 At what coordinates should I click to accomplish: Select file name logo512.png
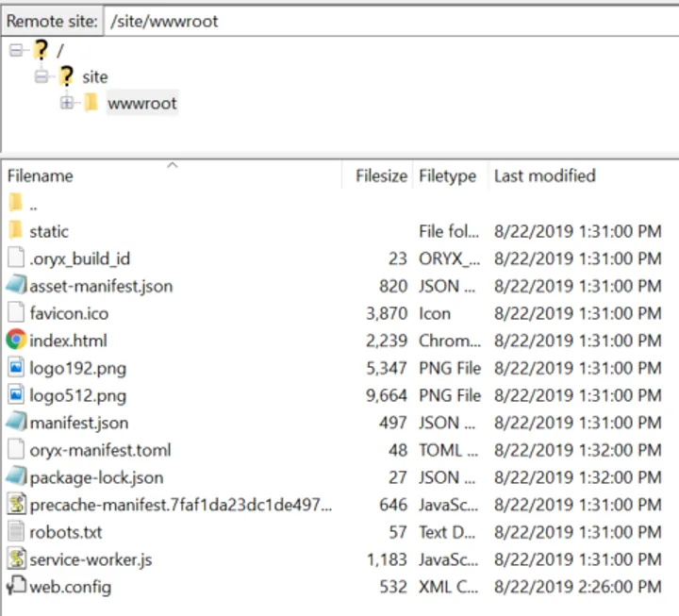coord(78,396)
